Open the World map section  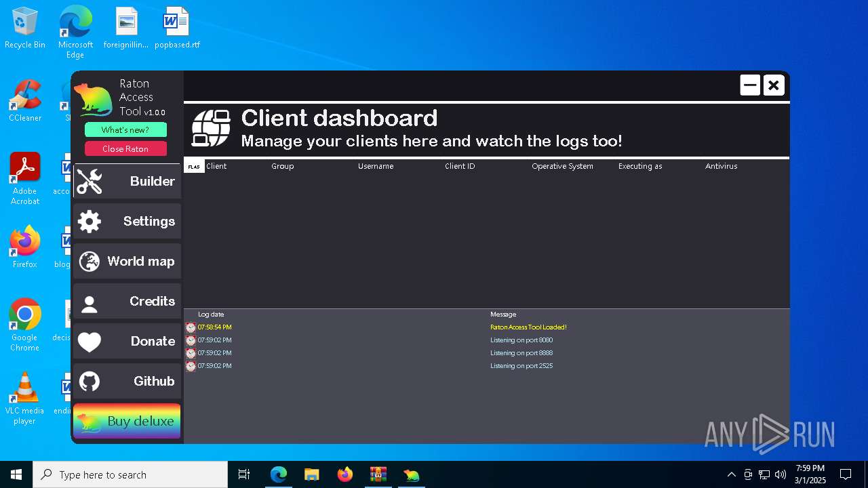point(127,261)
